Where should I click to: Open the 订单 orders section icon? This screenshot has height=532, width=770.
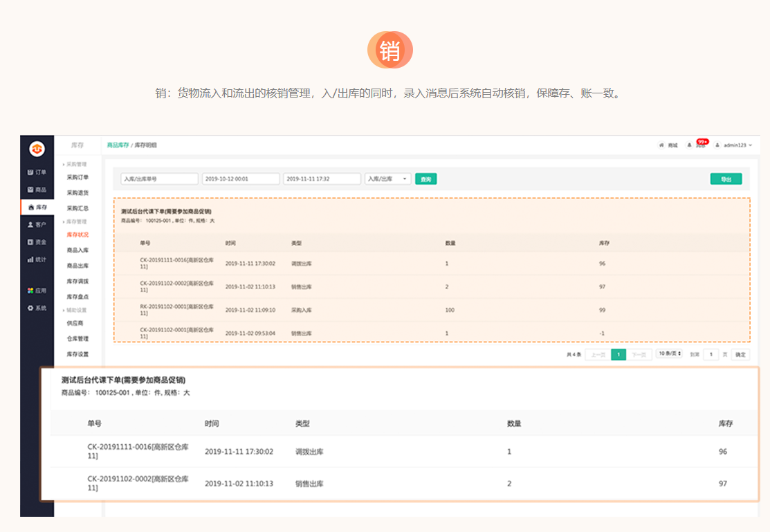click(x=30, y=172)
